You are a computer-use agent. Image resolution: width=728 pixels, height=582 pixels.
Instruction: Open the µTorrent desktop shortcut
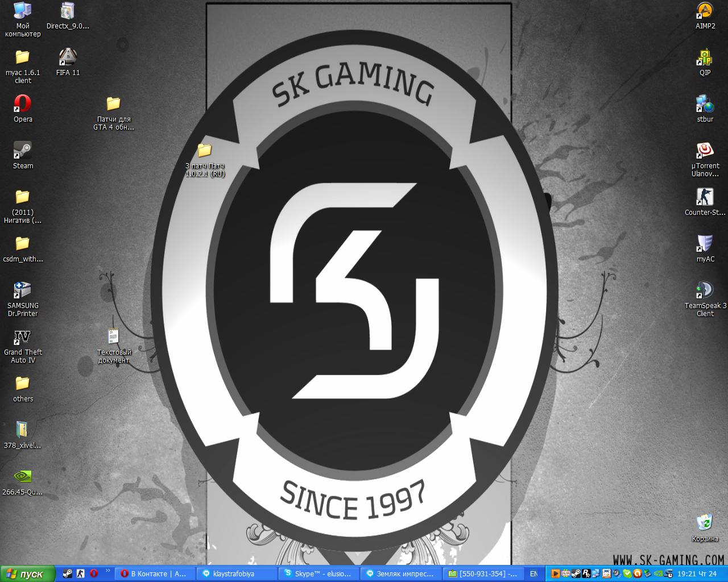point(705,151)
